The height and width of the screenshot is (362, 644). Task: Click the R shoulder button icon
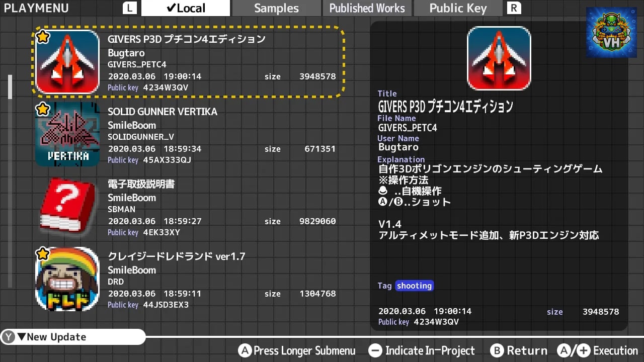tap(514, 8)
